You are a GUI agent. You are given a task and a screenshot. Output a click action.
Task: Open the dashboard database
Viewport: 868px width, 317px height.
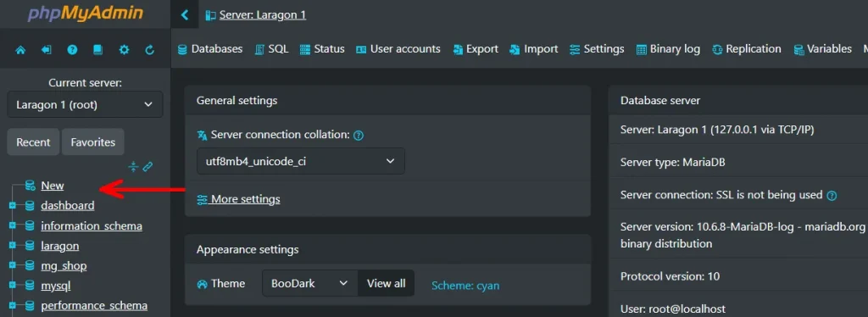(68, 206)
